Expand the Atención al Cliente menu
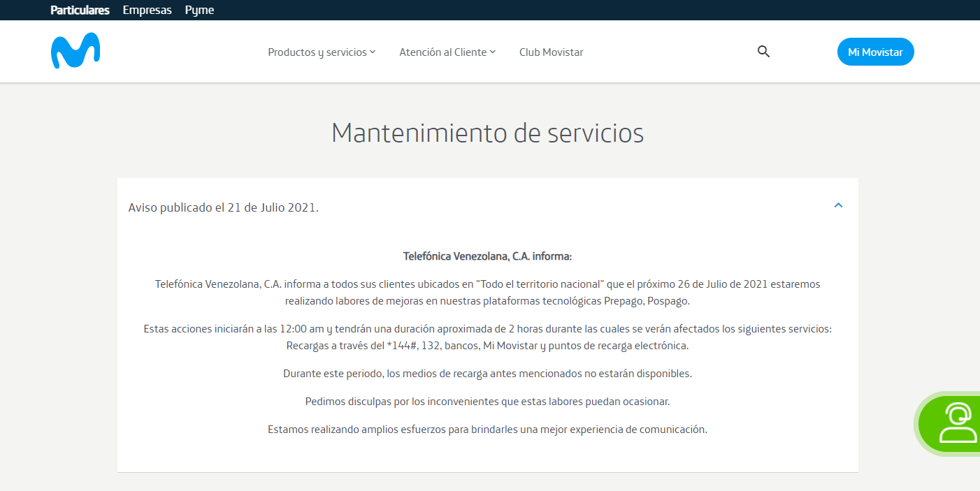This screenshot has width=980, height=491. coord(447,52)
